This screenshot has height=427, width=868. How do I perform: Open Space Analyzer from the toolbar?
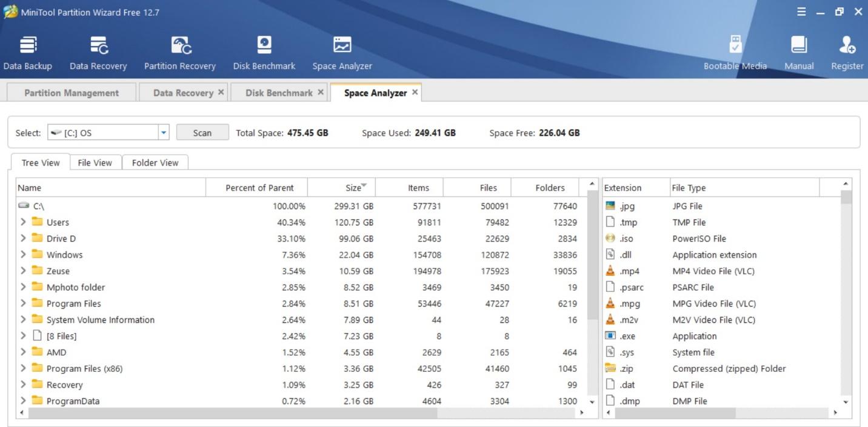pos(342,53)
